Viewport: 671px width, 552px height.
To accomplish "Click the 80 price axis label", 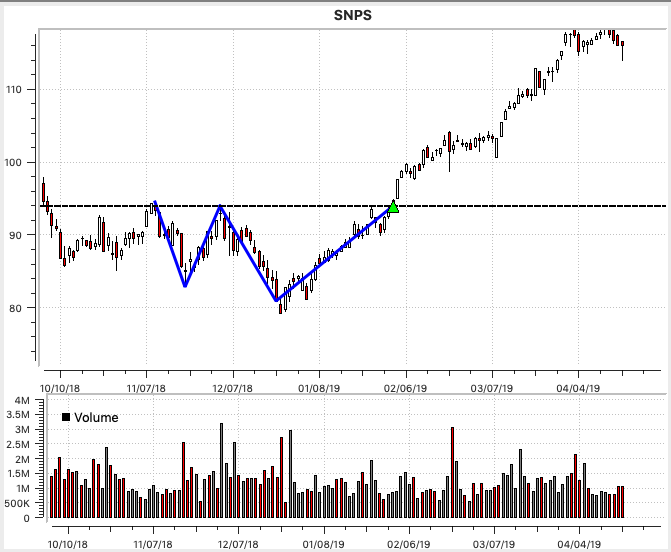I will (x=15, y=308).
